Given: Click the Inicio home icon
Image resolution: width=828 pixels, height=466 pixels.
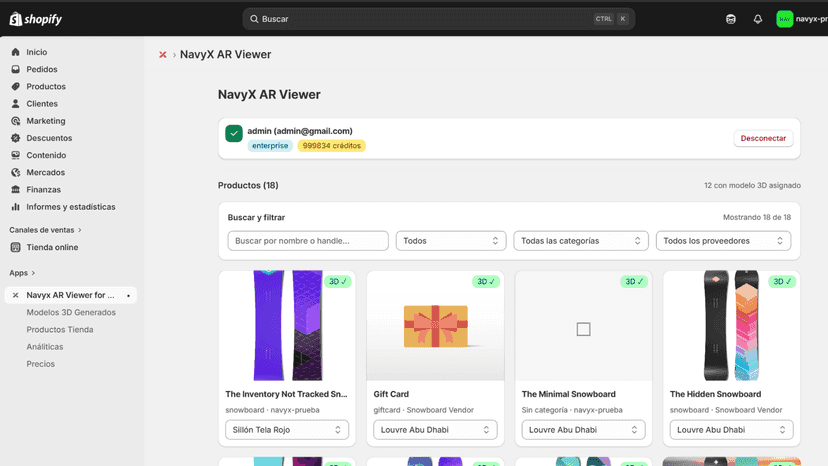Looking at the screenshot, I should point(15,52).
